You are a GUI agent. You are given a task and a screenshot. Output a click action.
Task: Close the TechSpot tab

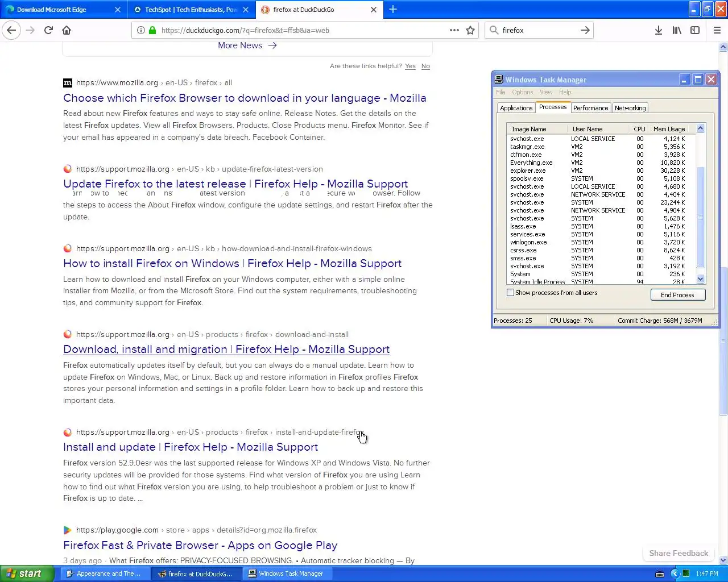click(246, 10)
